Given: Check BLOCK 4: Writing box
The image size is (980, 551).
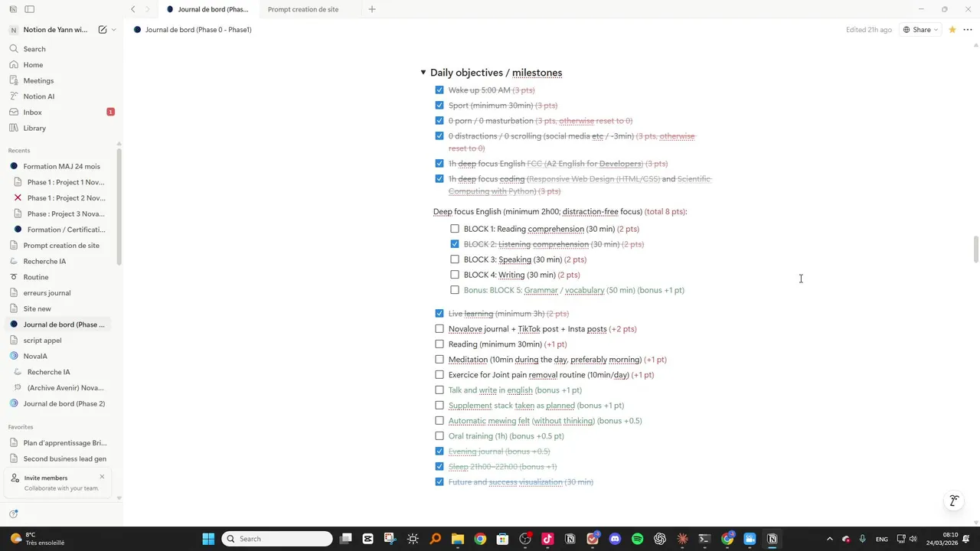Looking at the screenshot, I should click(455, 275).
